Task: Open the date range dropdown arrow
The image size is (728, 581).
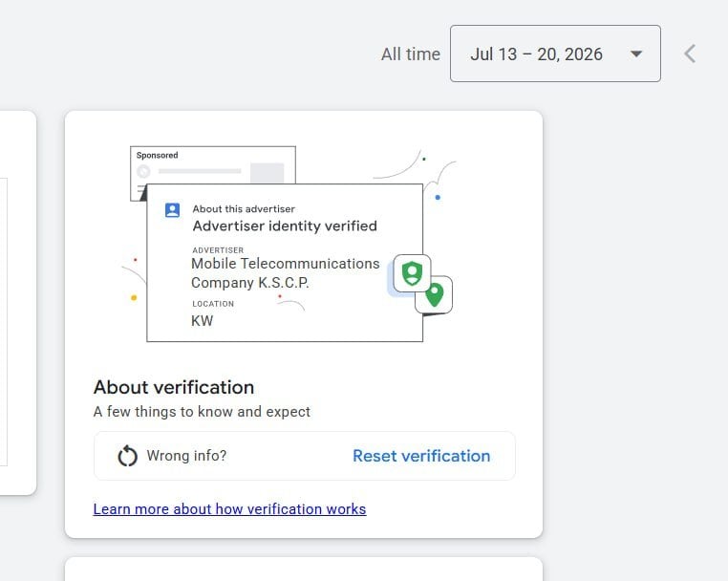Action: 636,54
